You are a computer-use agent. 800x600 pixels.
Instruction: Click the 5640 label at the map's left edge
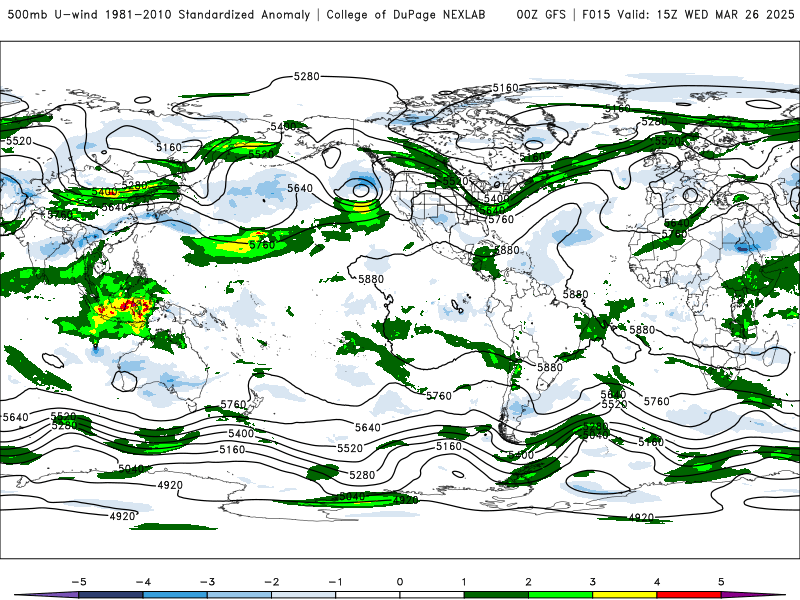click(x=15, y=417)
